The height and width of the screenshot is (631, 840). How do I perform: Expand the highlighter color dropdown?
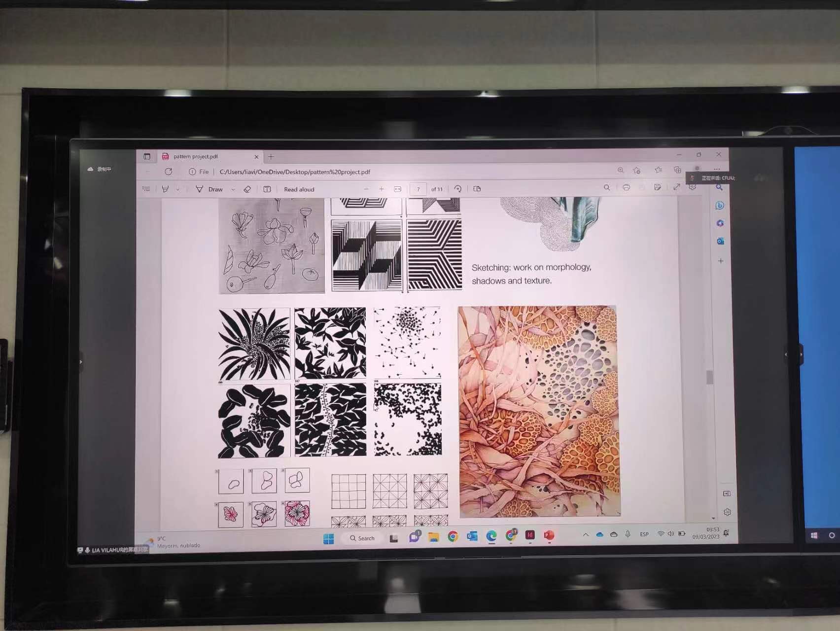tap(178, 189)
